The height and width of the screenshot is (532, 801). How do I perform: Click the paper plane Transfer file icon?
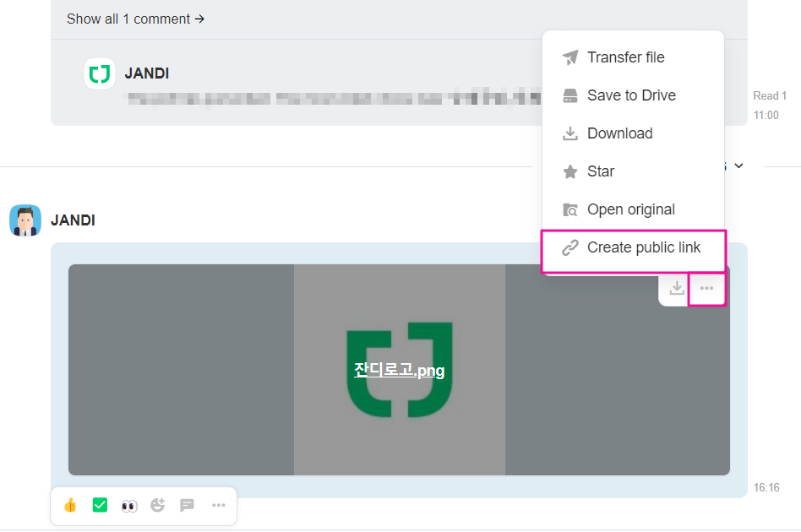570,57
